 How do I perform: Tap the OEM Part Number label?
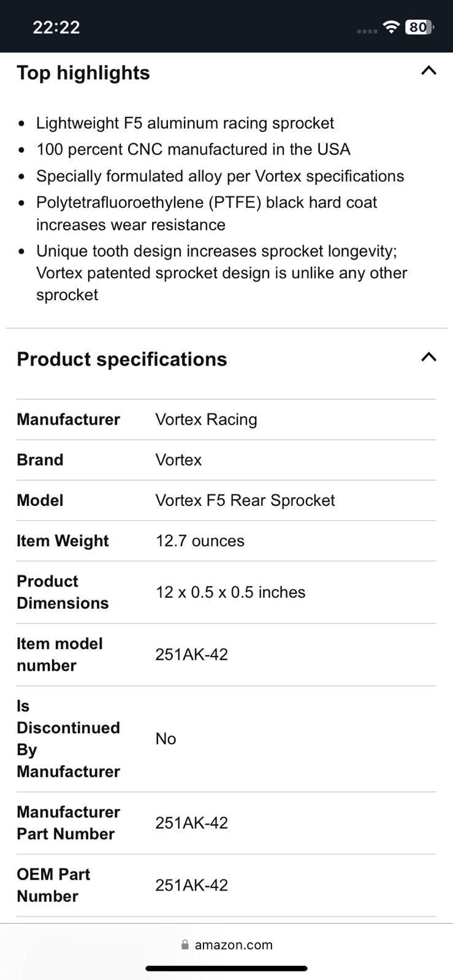point(53,885)
